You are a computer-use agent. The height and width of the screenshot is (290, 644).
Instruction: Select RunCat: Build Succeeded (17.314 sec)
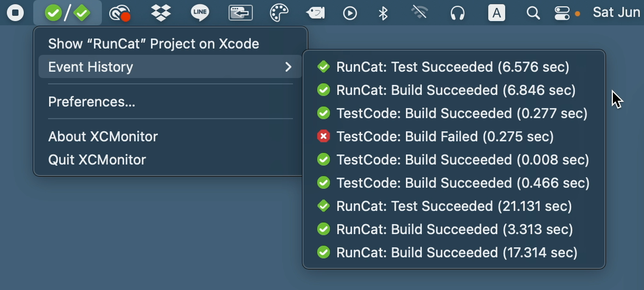pyautogui.click(x=454, y=253)
